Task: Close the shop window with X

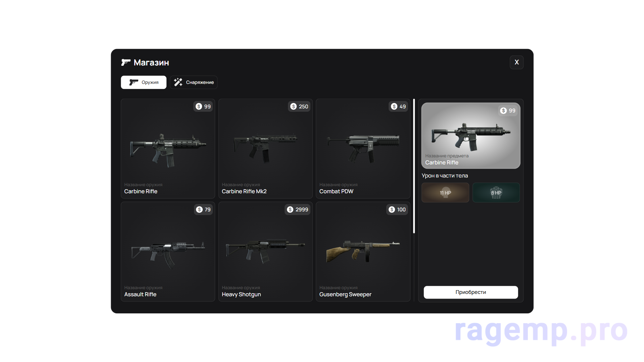Action: (x=516, y=62)
